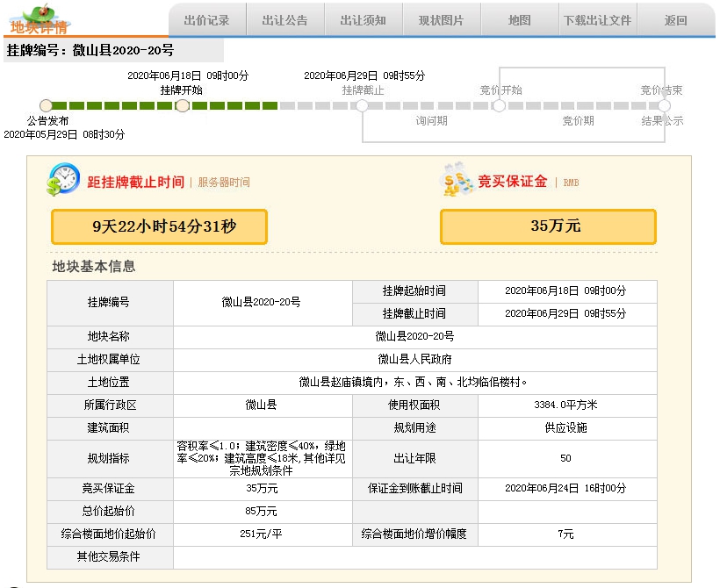Click the 所属行政区 value 微山县
Screen dimensions: 720x588
262,405
